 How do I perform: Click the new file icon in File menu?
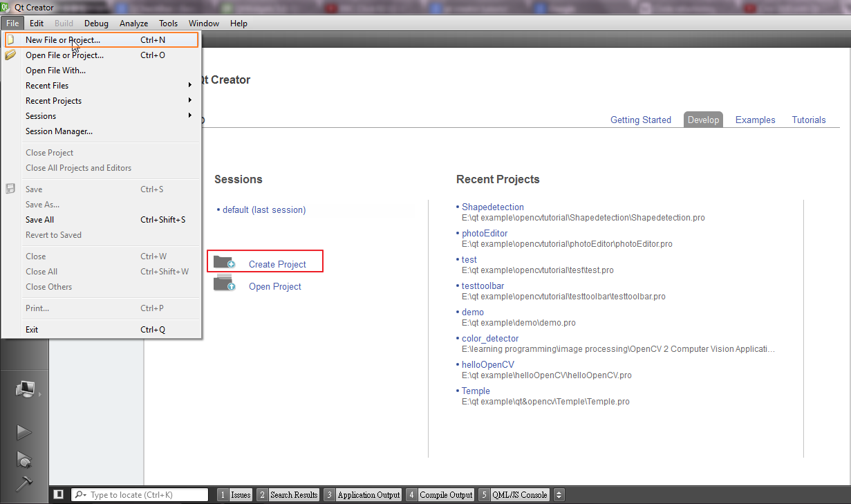(x=10, y=40)
